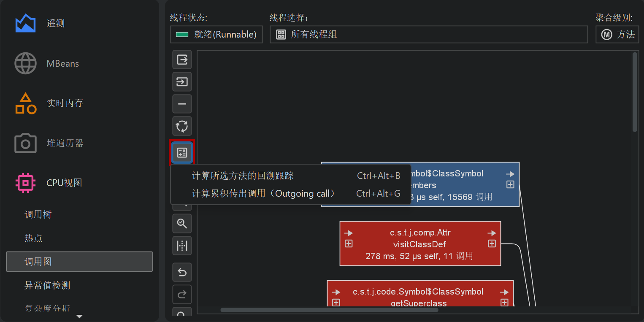Open the 线程选择 所有线程组 dropdown
Image resolution: width=644 pixels, height=322 pixels.
(x=429, y=35)
